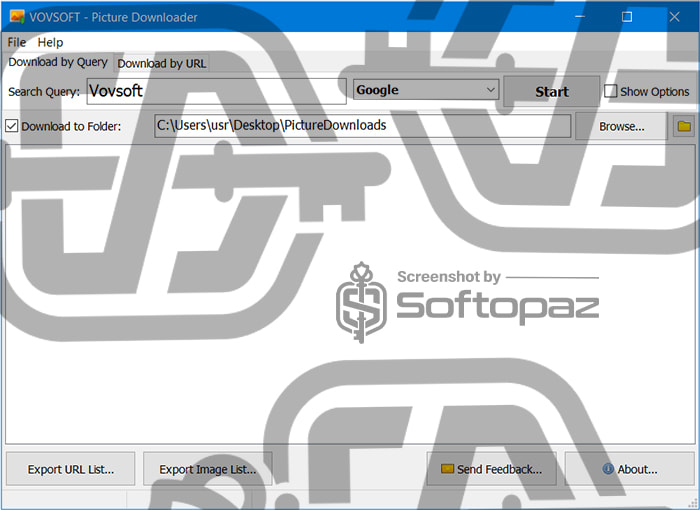Click the download folder path field
The width and height of the screenshot is (700, 510).
[362, 126]
